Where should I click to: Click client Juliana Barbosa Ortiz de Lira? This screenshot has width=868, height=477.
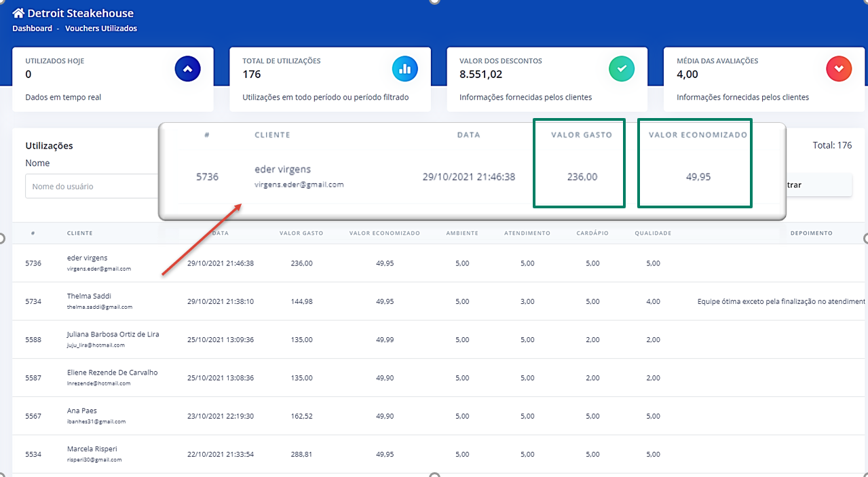[113, 335]
